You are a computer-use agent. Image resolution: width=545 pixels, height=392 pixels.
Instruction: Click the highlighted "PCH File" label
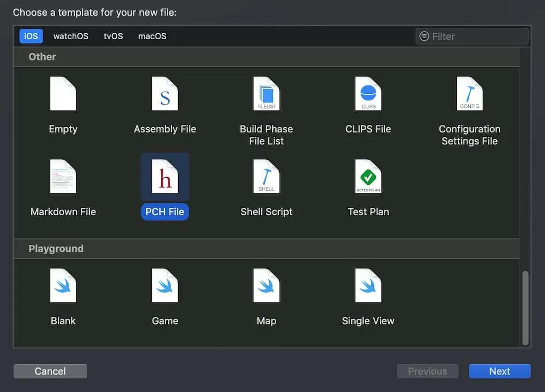[x=165, y=212]
